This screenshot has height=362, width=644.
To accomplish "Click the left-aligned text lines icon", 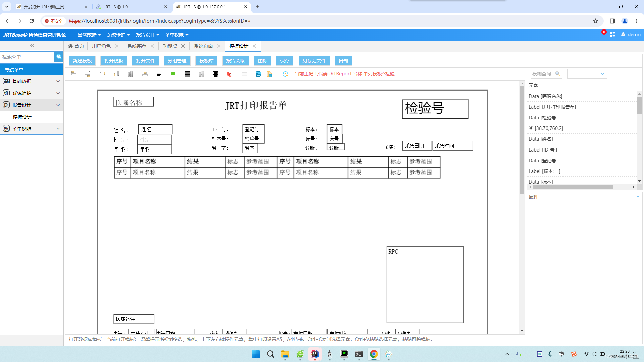I will (x=159, y=74).
